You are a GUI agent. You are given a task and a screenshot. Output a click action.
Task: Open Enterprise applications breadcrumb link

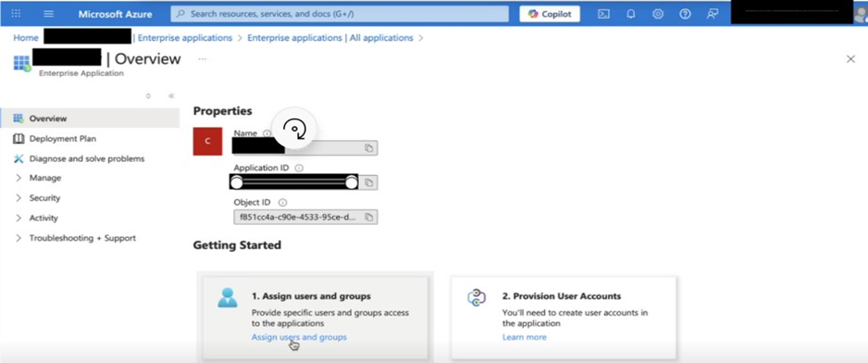(x=185, y=38)
